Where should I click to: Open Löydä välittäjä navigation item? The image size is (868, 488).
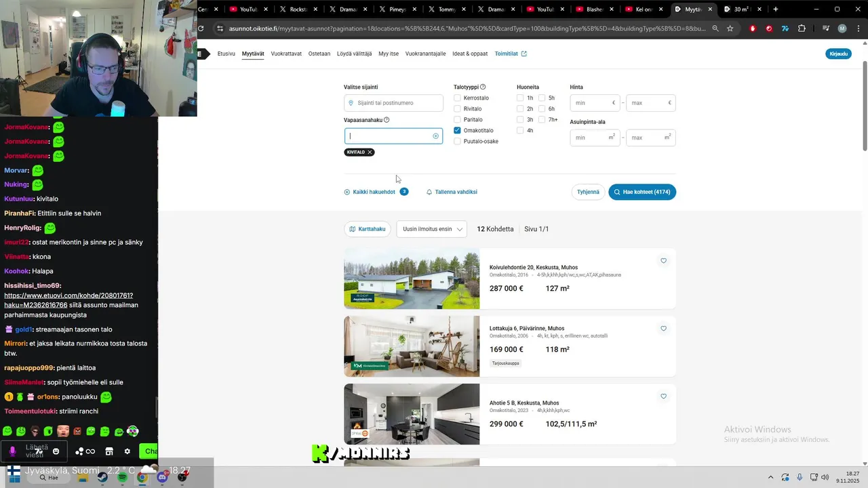(x=354, y=54)
